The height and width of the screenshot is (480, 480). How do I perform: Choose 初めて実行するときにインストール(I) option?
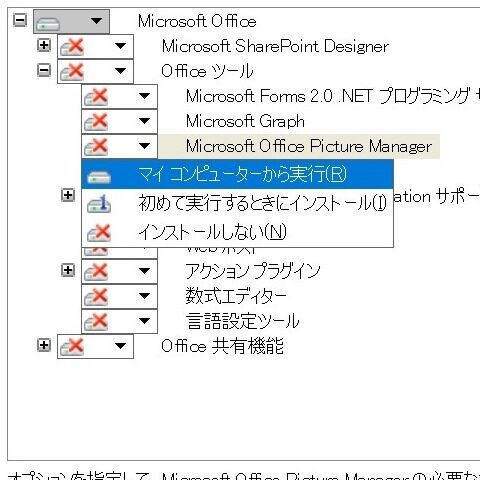coord(237,203)
